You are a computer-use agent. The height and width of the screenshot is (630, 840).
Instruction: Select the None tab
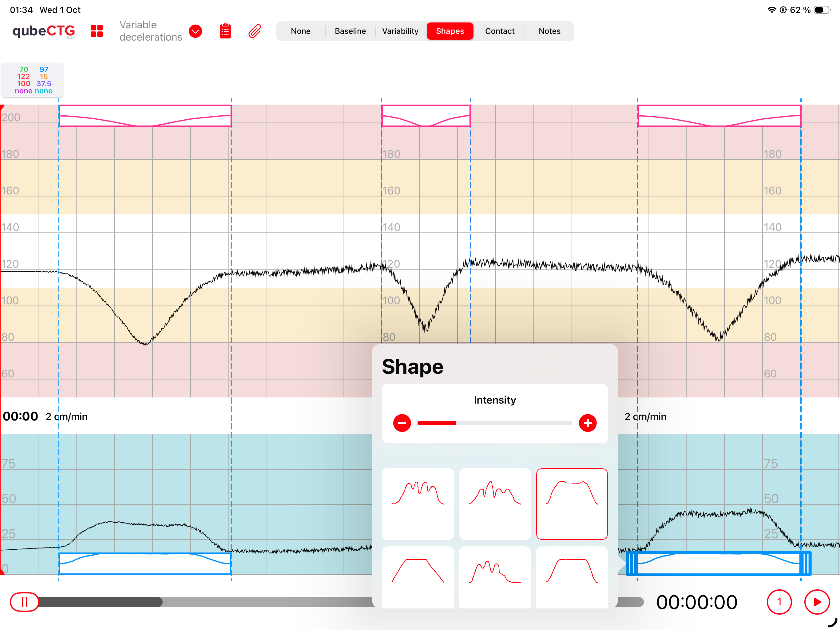300,31
